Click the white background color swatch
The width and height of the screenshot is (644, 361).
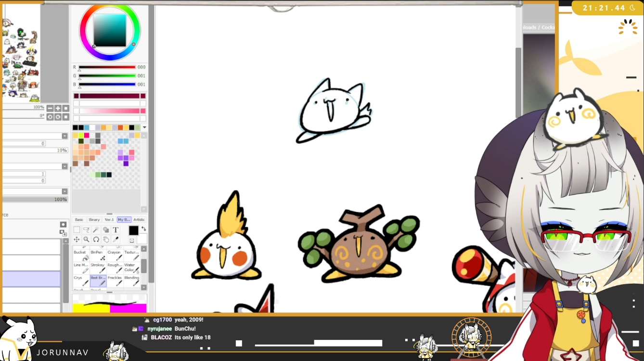coord(142,239)
